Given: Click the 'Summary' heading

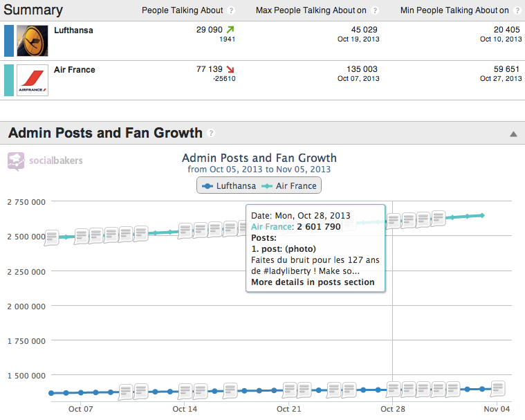Looking at the screenshot, I should pyautogui.click(x=33, y=10).
